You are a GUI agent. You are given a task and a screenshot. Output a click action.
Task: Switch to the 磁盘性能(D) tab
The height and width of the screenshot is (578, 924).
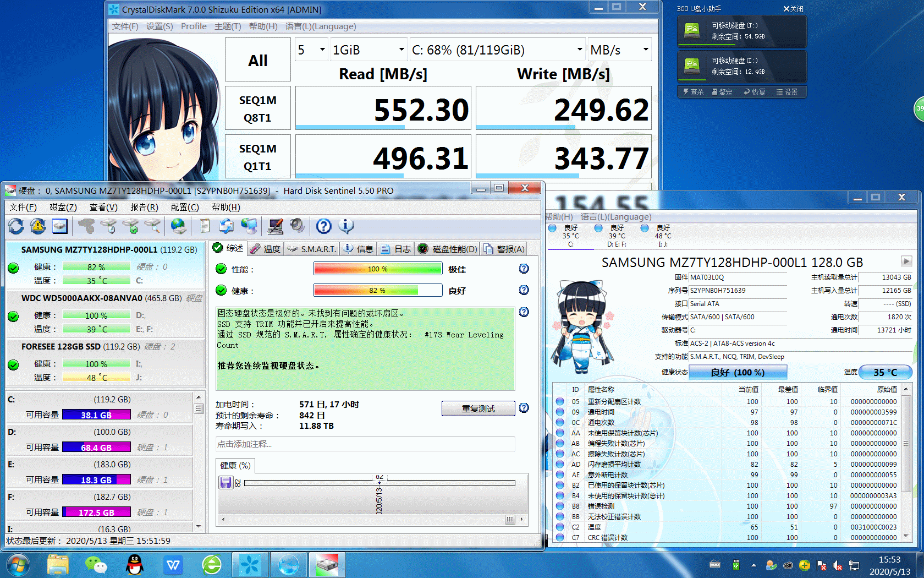pyautogui.click(x=448, y=249)
